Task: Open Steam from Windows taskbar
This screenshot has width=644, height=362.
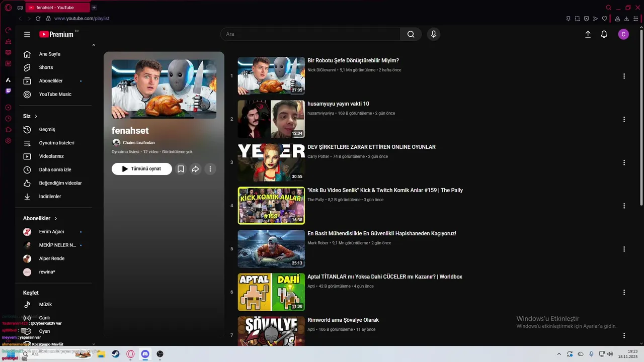Action: point(116,354)
